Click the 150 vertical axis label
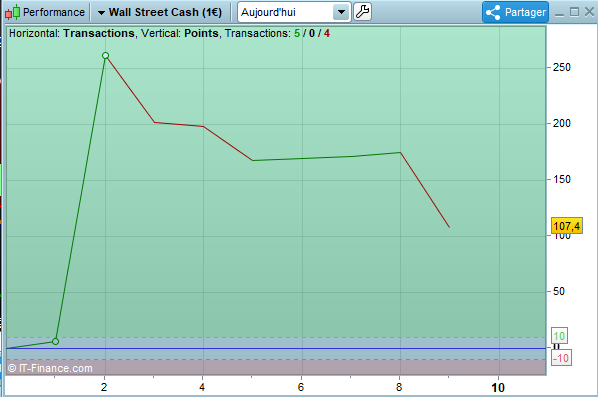The height and width of the screenshot is (397, 598). tap(562, 179)
